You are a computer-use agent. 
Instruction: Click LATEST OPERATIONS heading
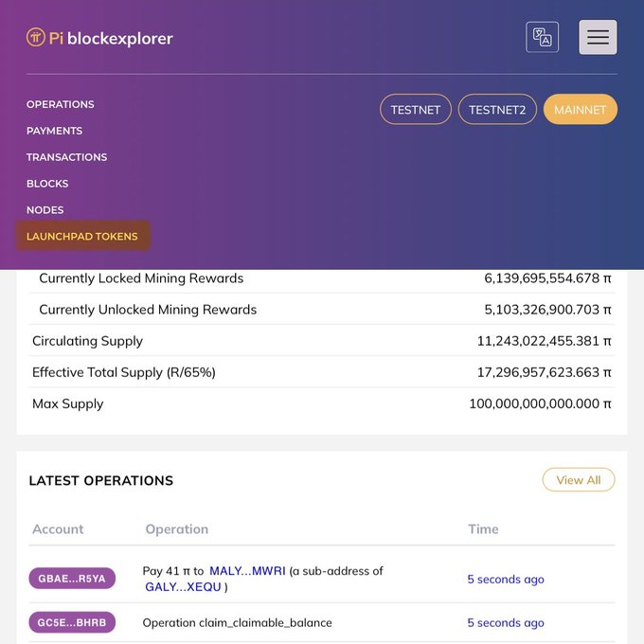[101, 480]
